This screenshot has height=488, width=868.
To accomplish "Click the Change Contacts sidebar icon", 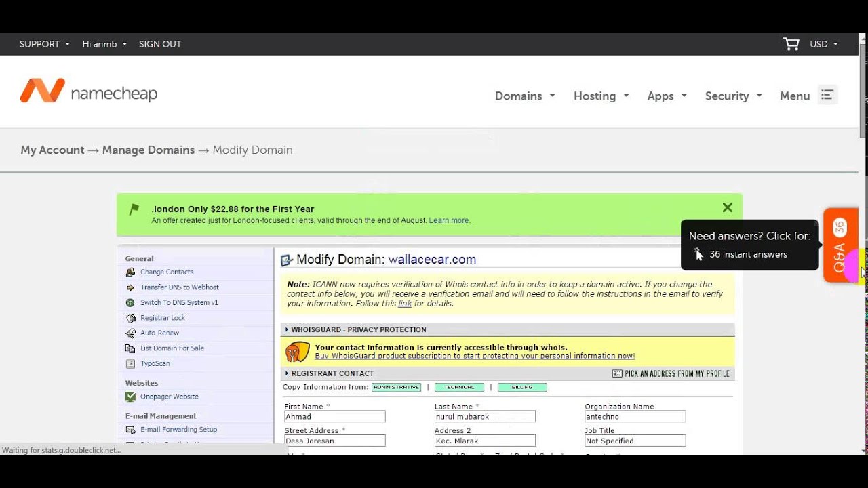I will [x=130, y=272].
